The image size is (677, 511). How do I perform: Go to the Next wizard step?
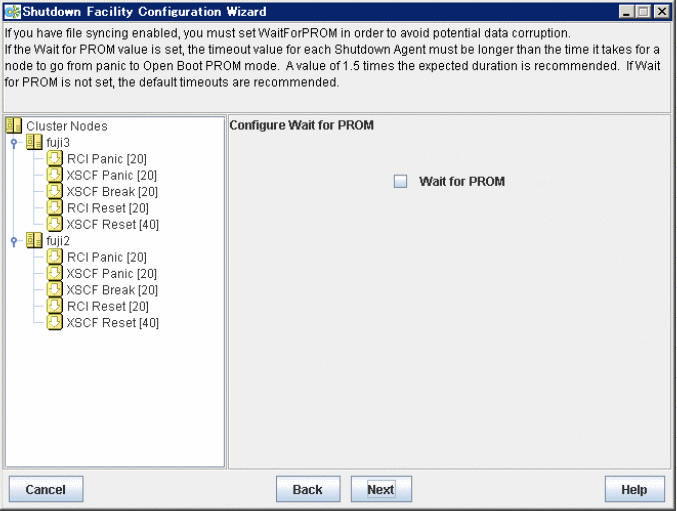click(381, 489)
